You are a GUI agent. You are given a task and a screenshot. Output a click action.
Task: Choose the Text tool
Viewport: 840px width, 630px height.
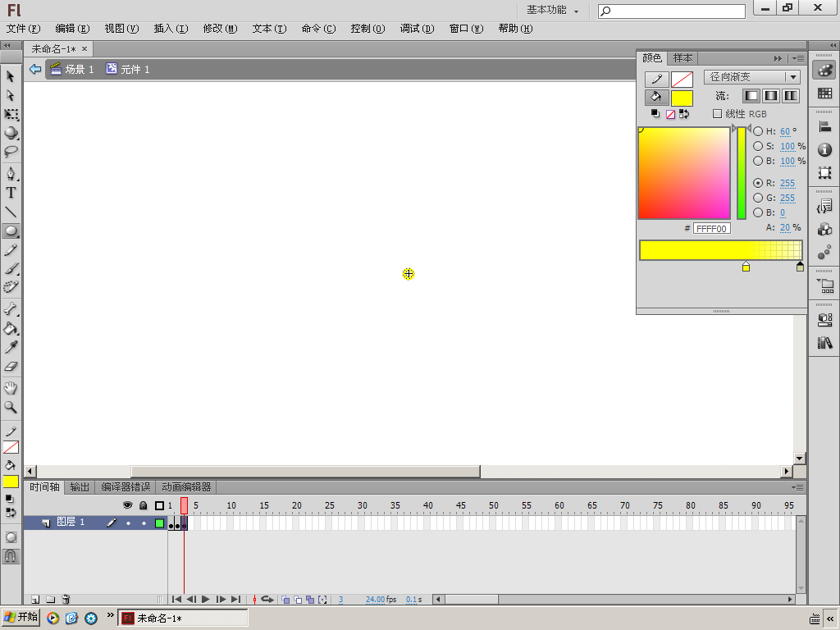tap(10, 193)
